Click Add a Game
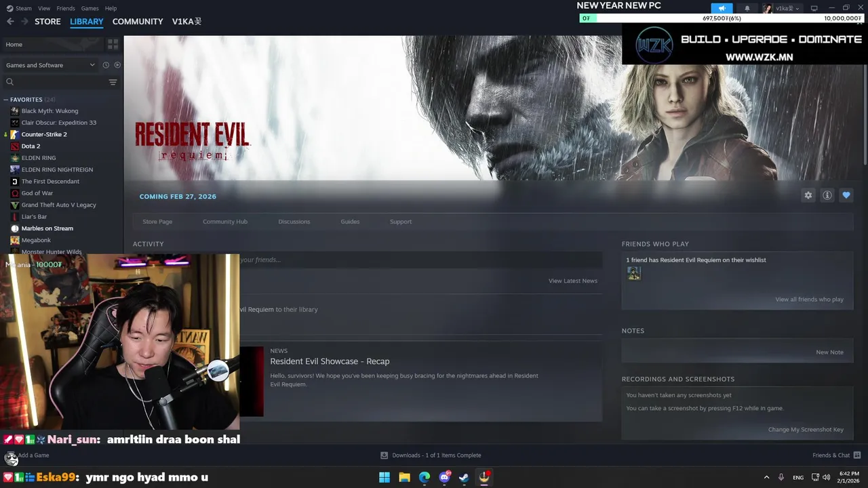Image resolution: width=868 pixels, height=488 pixels. [33, 455]
